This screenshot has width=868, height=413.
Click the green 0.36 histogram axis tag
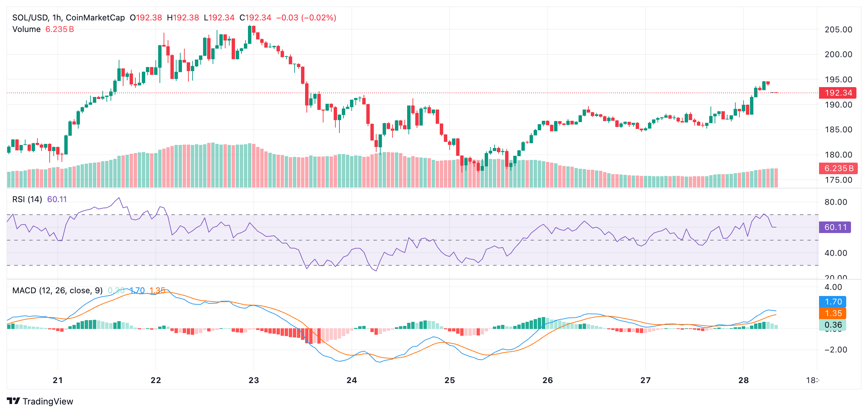(x=833, y=325)
